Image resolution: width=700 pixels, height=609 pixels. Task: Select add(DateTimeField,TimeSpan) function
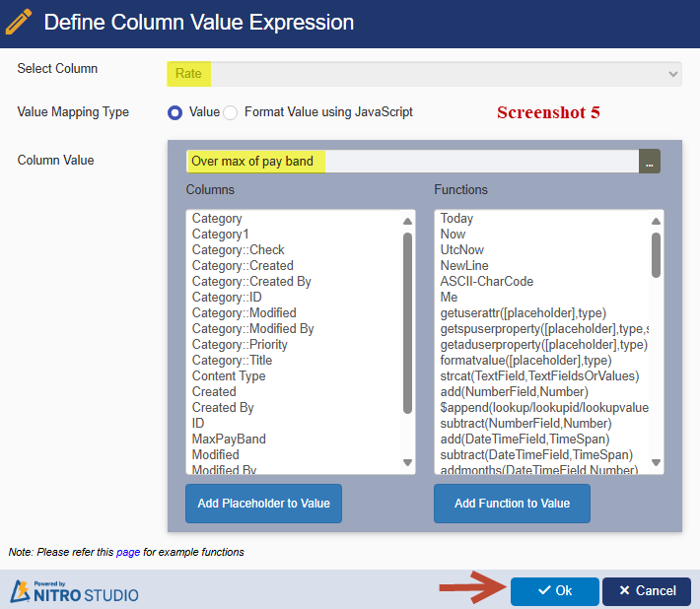tap(525, 440)
